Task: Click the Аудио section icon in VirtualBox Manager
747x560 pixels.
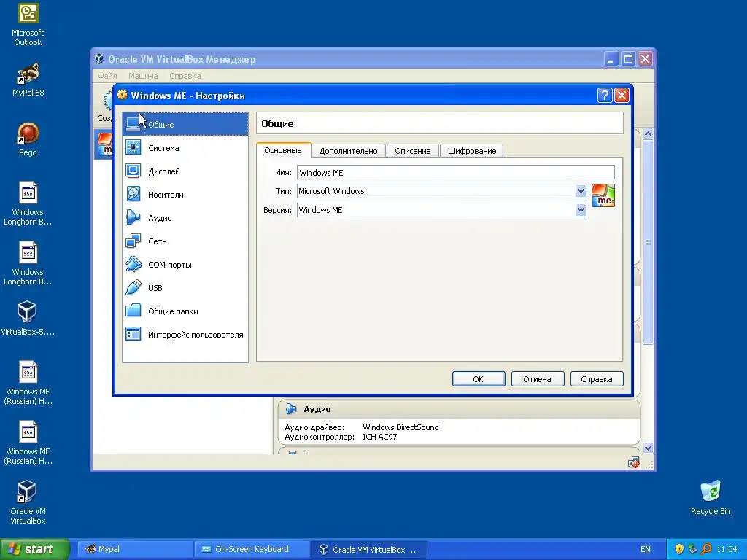Action: (x=290, y=408)
